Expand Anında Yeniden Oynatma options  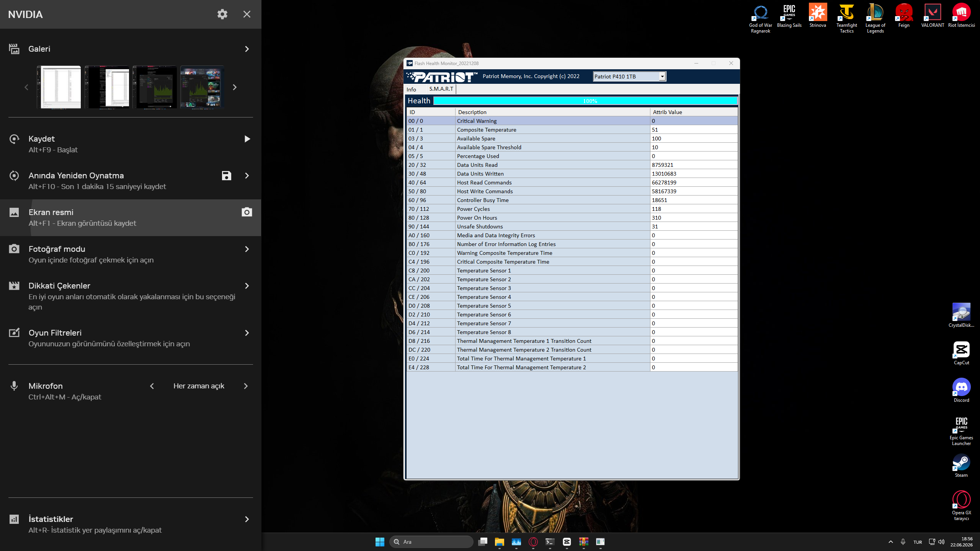tap(247, 176)
